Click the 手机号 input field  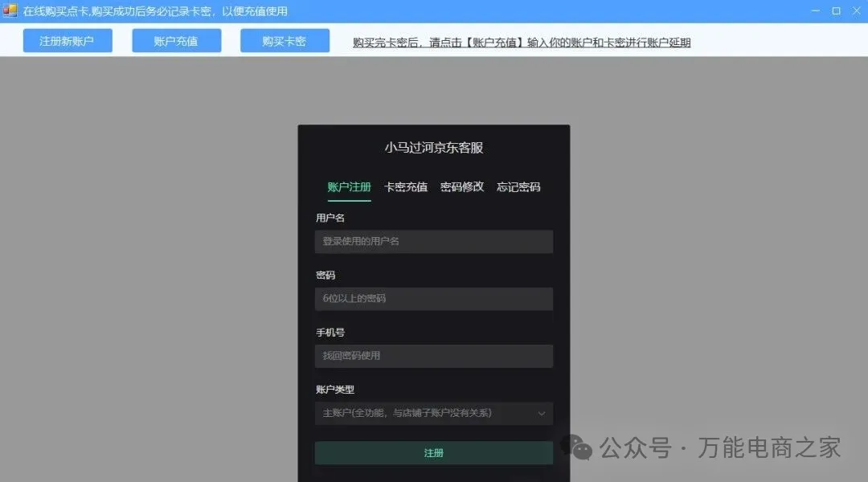(x=433, y=356)
